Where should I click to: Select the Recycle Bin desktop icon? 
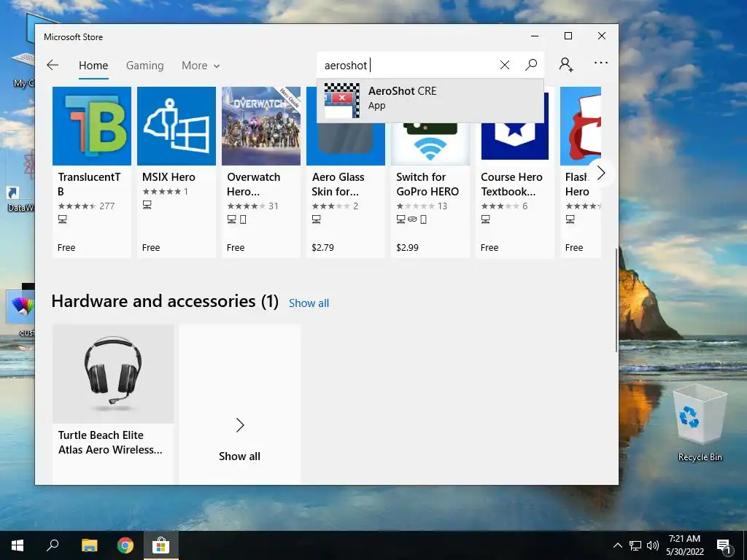click(x=700, y=424)
